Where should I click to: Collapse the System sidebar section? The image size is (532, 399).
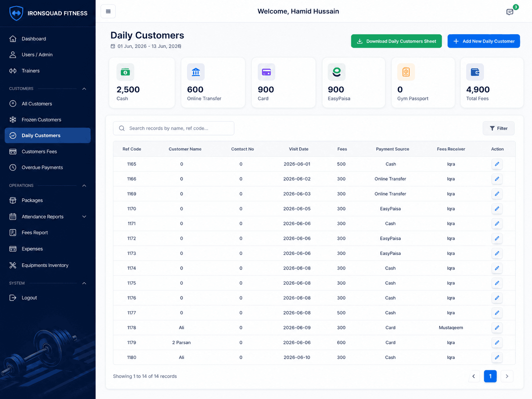(84, 283)
